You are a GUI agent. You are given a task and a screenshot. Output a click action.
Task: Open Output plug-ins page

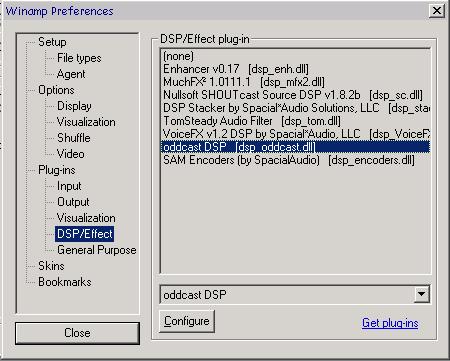73,202
